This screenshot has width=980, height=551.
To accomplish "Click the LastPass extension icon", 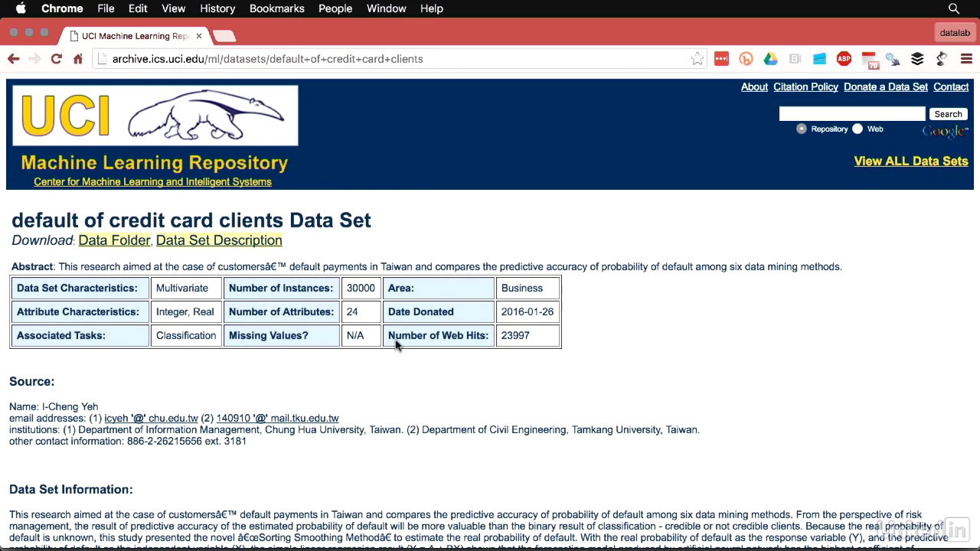I will click(721, 59).
